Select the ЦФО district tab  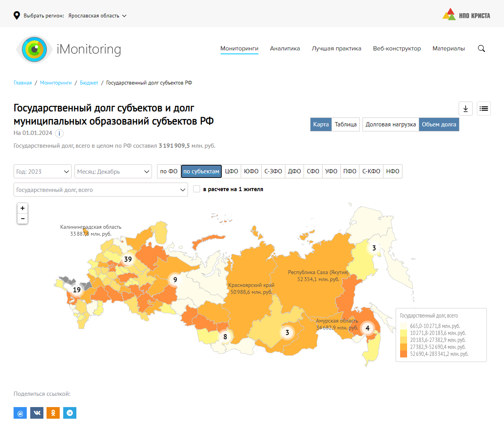point(231,171)
